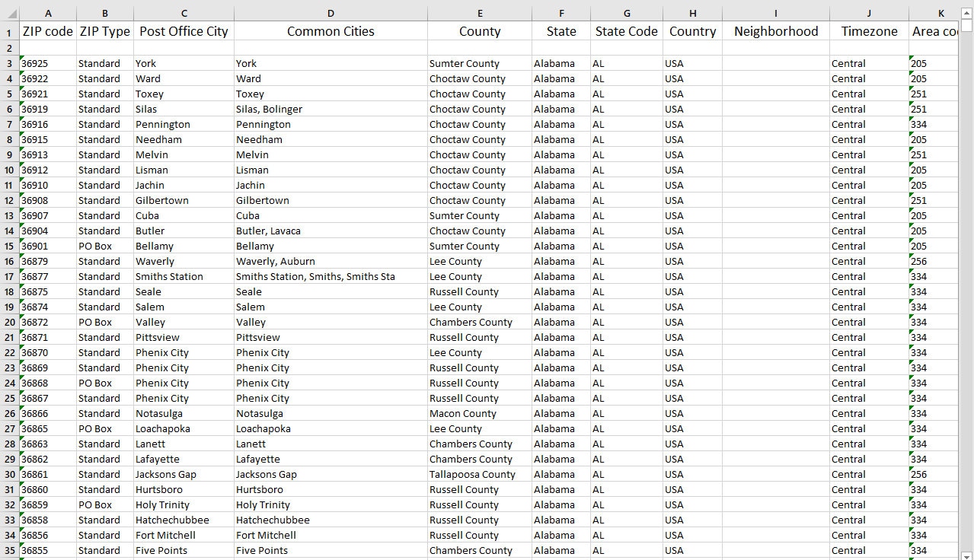Select the PO Box cell for ZIP 36901

(x=104, y=246)
